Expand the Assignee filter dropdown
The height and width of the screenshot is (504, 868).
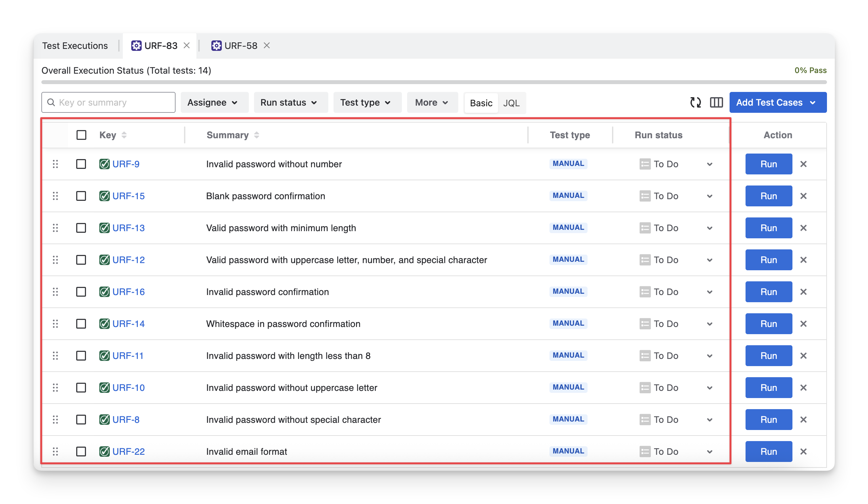point(213,102)
